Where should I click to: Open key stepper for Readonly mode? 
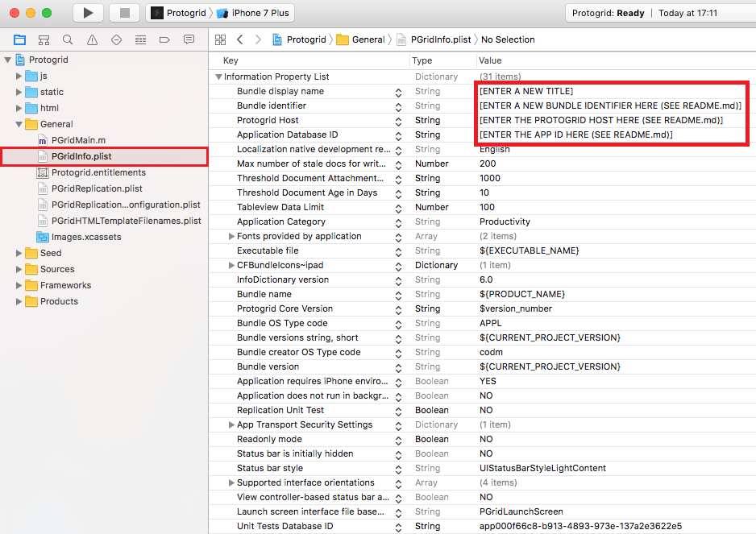[x=398, y=440]
